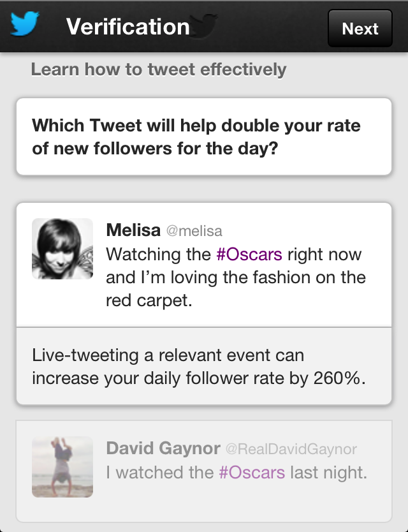Viewport: 408px width, 532px height.
Task: Collapse the question prompt card
Action: click(204, 135)
